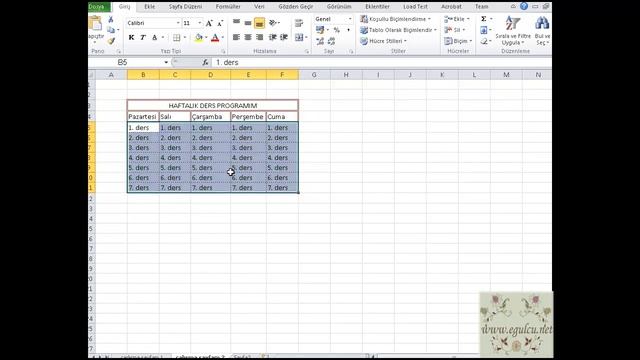Switch to Formüller tab

coord(228,7)
